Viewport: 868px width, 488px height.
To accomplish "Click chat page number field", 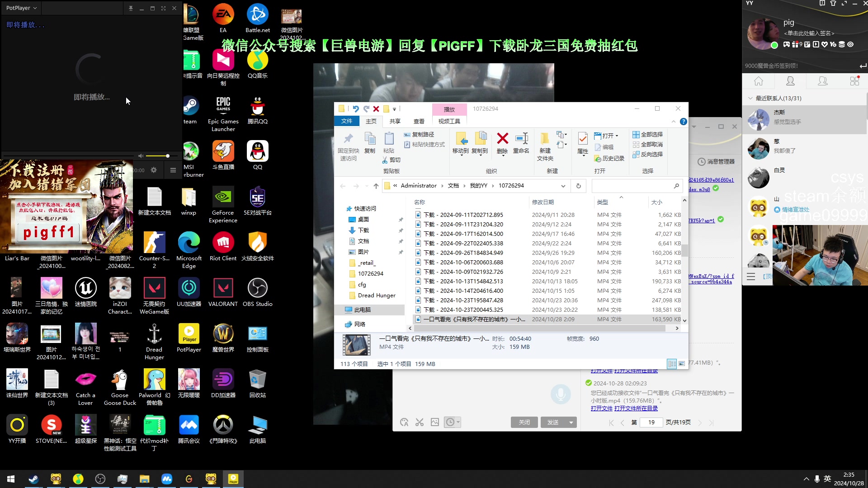I will point(651,422).
